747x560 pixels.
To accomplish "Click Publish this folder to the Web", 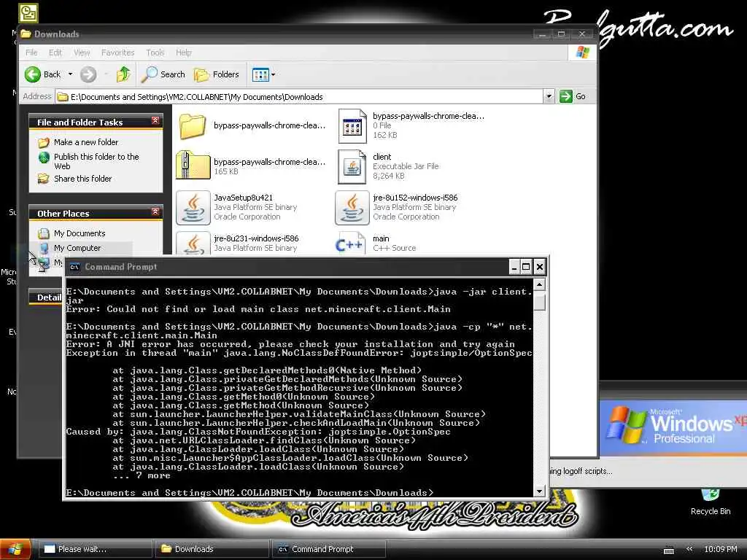I will pyautogui.click(x=96, y=161).
